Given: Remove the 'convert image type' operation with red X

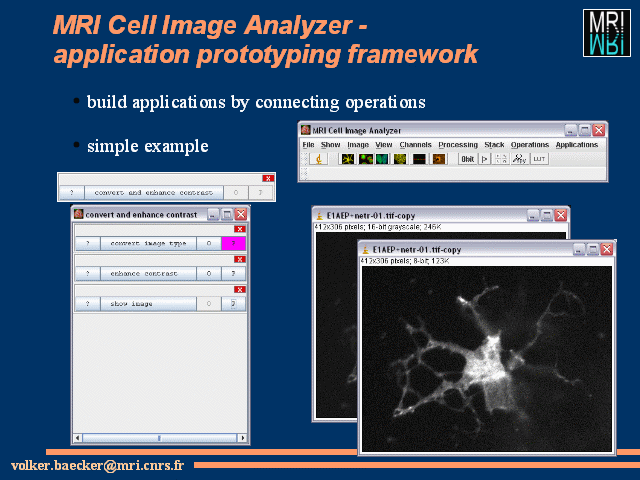Looking at the screenshot, I should 240,229.
